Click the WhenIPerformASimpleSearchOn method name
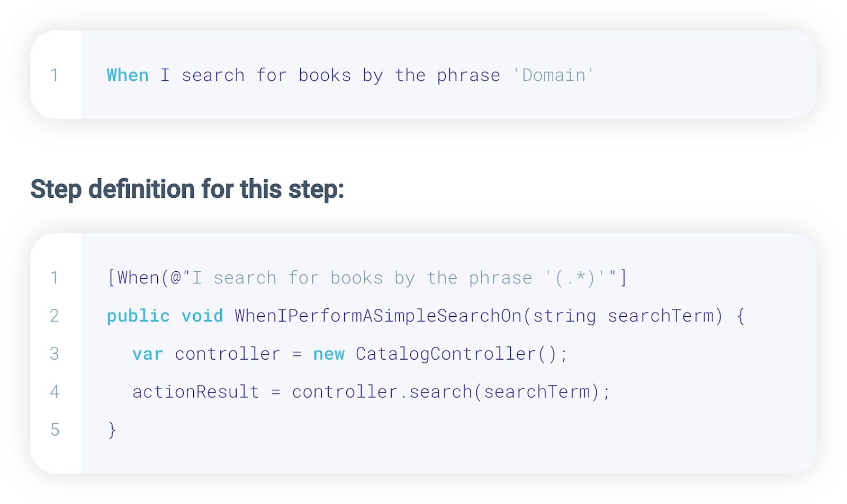Image resolution: width=847 pixels, height=504 pixels. click(x=378, y=316)
